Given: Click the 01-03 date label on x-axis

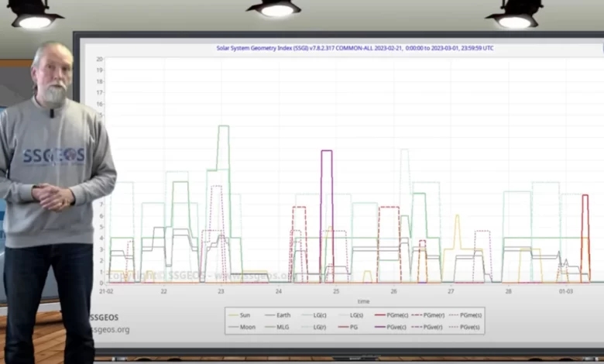Looking at the screenshot, I should 566,291.
